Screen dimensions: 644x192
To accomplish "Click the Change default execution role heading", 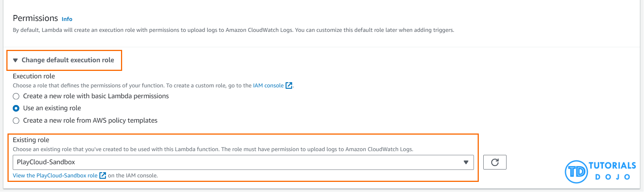I will coord(68,60).
